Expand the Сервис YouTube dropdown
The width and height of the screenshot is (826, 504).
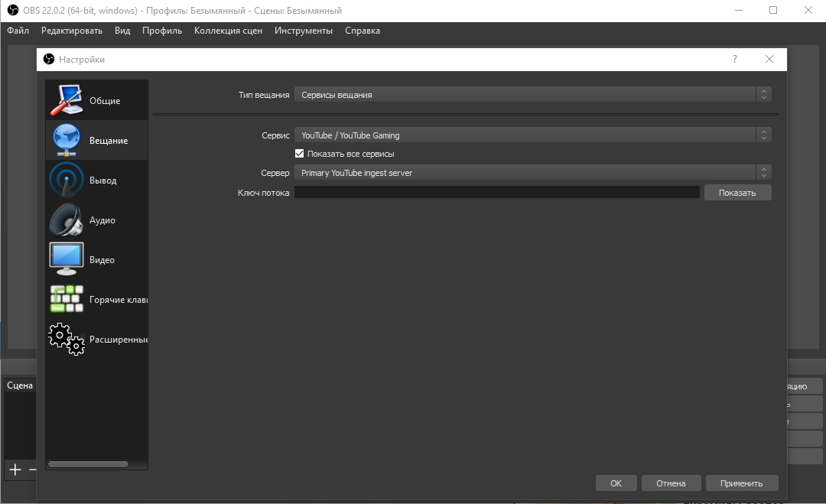coord(532,135)
